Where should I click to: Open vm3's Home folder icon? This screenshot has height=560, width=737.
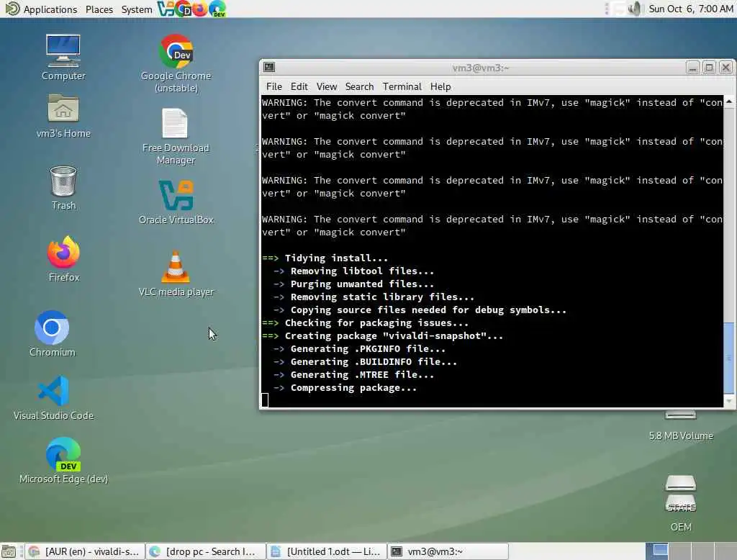pyautogui.click(x=63, y=116)
